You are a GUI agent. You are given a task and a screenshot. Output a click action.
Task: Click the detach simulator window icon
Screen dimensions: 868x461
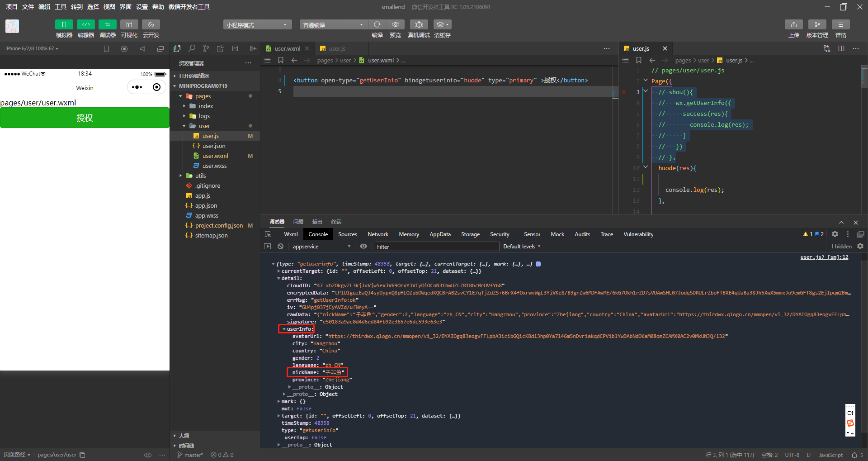click(x=160, y=49)
